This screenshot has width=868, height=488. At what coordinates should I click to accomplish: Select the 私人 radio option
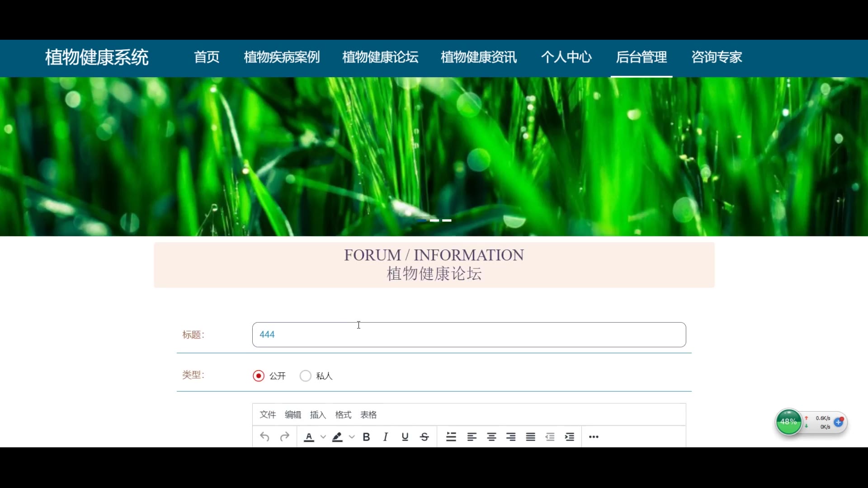click(306, 376)
